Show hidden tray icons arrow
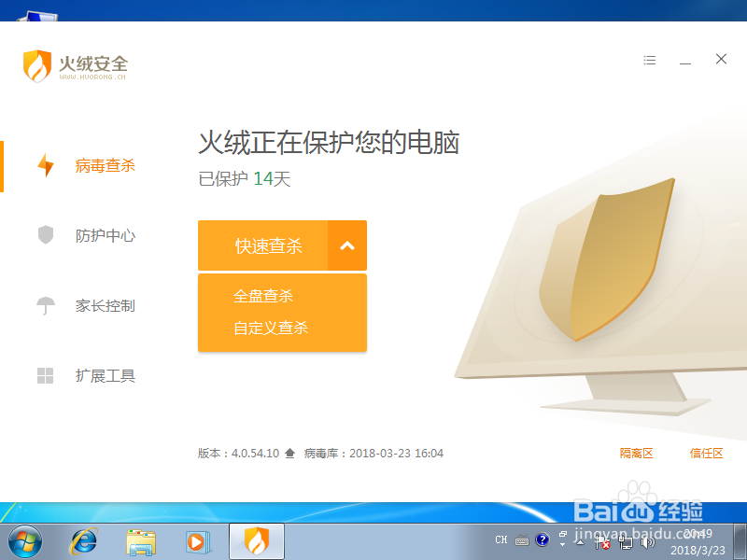 (x=580, y=542)
